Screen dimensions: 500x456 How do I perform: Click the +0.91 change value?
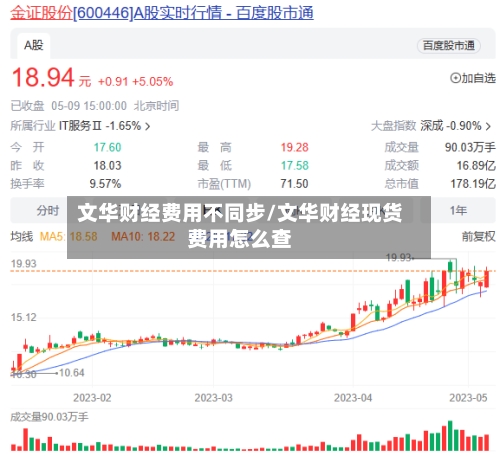pos(113,82)
